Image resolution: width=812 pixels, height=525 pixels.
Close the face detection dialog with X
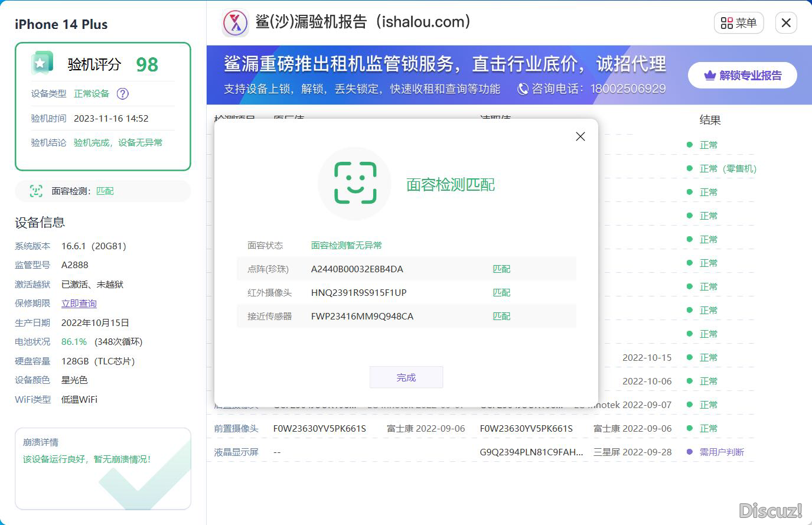tap(581, 136)
